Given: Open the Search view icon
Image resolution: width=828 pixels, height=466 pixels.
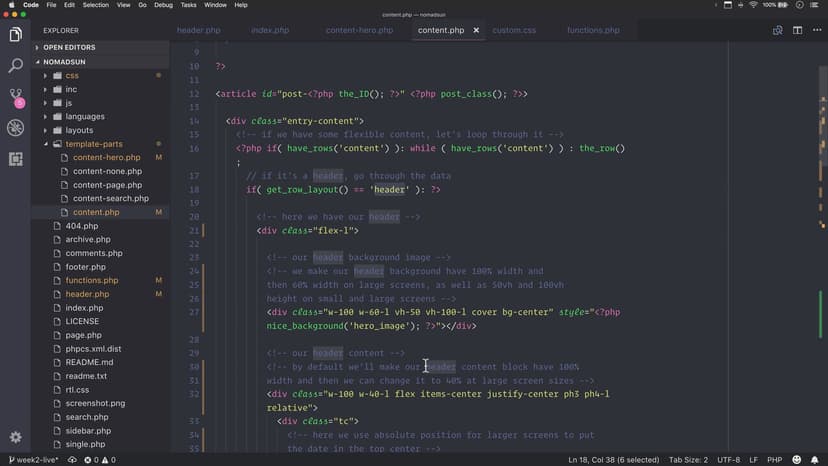Looking at the screenshot, I should (15, 66).
